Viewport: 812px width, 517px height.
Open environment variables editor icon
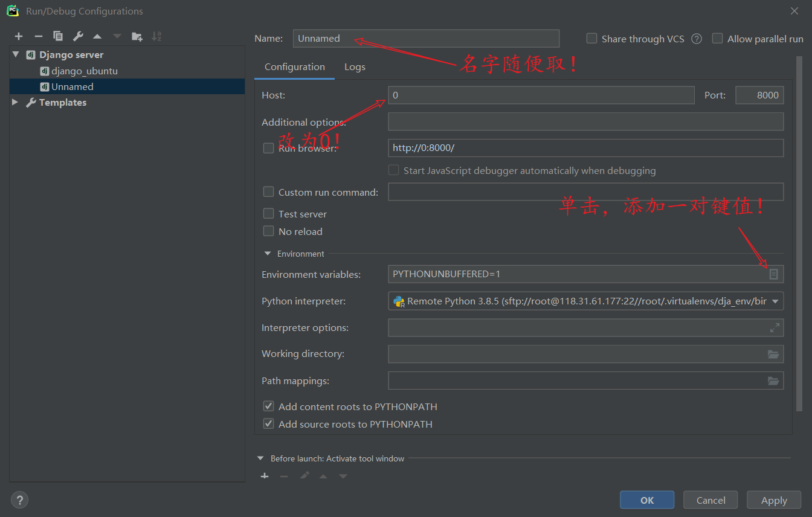pyautogui.click(x=773, y=274)
